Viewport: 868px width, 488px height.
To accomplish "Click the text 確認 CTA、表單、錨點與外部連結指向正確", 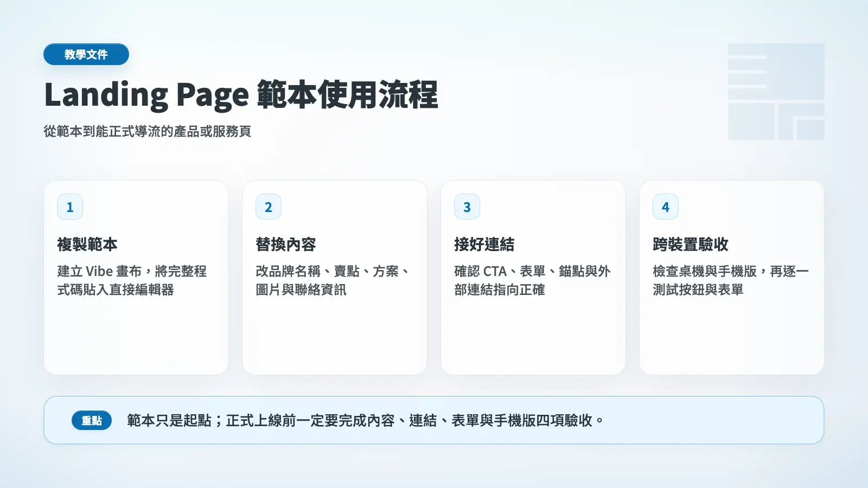I will [532, 280].
